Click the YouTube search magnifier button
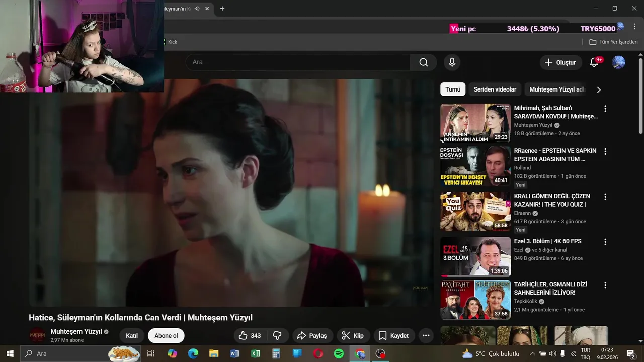Screen dimensions: 644x362 [x=424, y=62]
